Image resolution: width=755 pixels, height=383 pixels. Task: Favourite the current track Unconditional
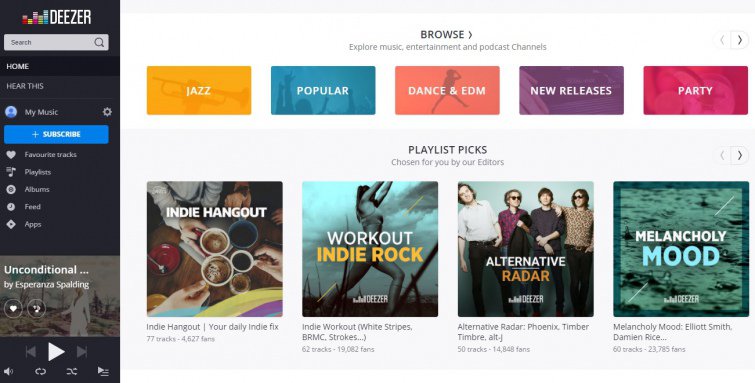coord(13,308)
